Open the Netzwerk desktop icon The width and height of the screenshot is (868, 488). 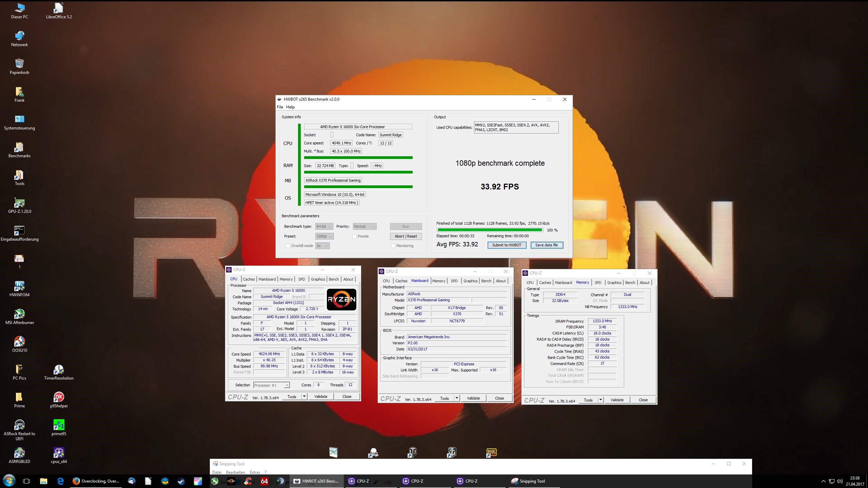[x=19, y=38]
